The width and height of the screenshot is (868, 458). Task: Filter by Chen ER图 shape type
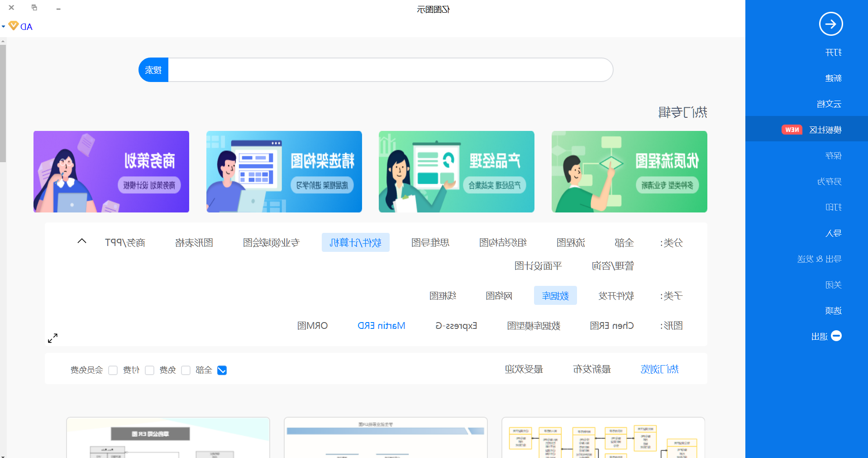pos(612,326)
